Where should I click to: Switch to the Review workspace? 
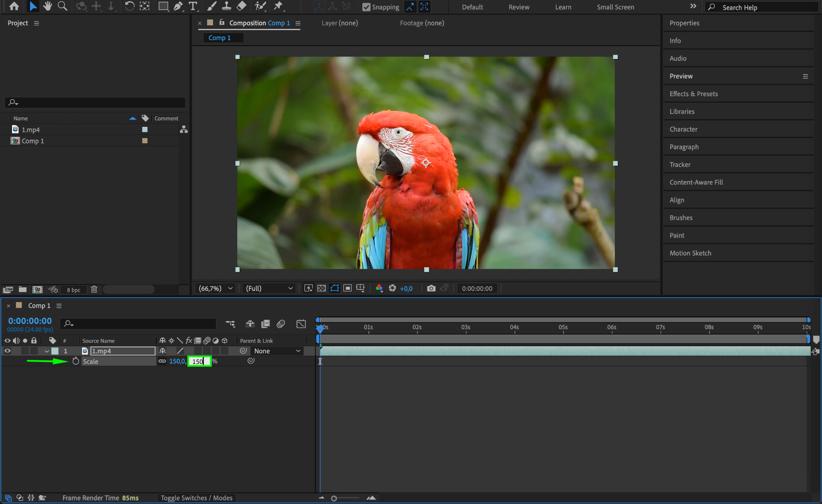coord(519,7)
